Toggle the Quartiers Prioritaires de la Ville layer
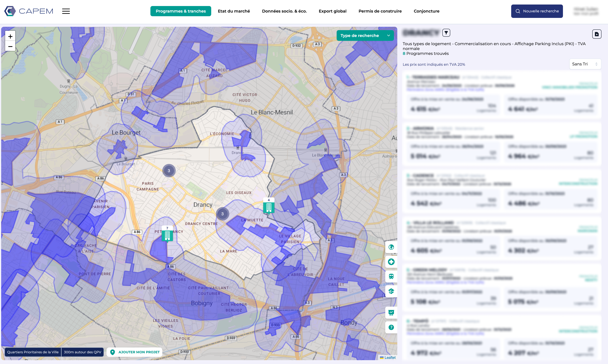The height and width of the screenshot is (364, 608). 33,352
